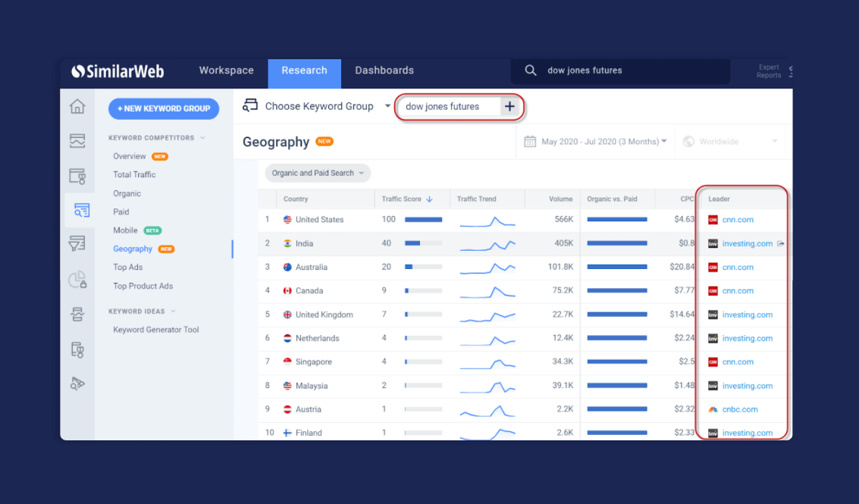859x504 pixels.
Task: Select Top Product Ads in the side menu
Action: pos(143,286)
